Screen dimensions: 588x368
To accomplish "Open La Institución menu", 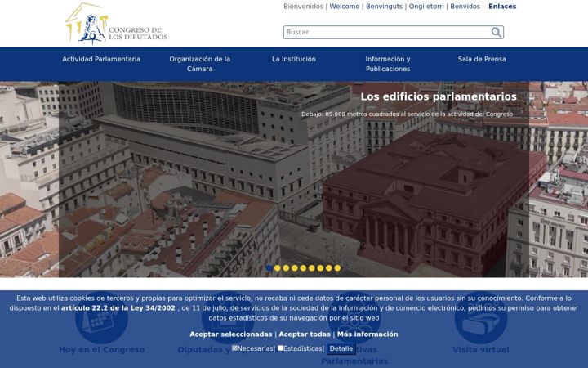I will [x=294, y=59].
